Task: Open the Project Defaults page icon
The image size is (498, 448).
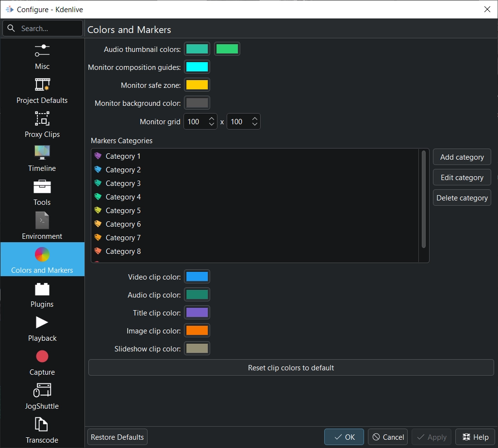Action: click(42, 84)
